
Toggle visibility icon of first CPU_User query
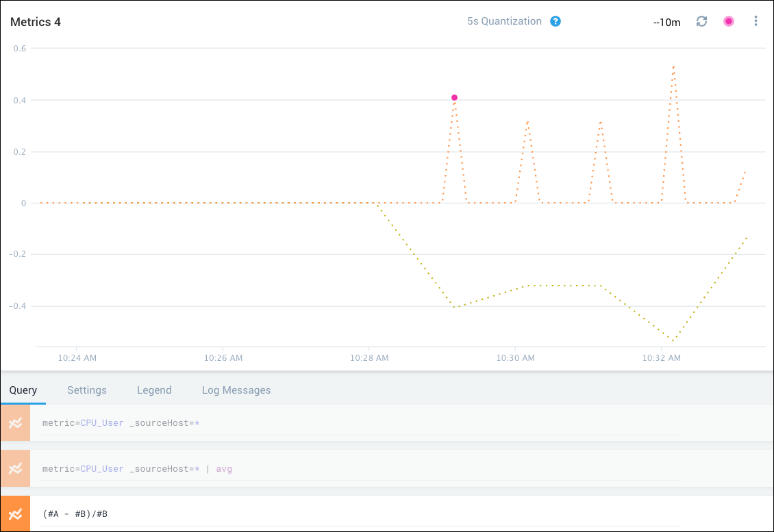[15, 423]
